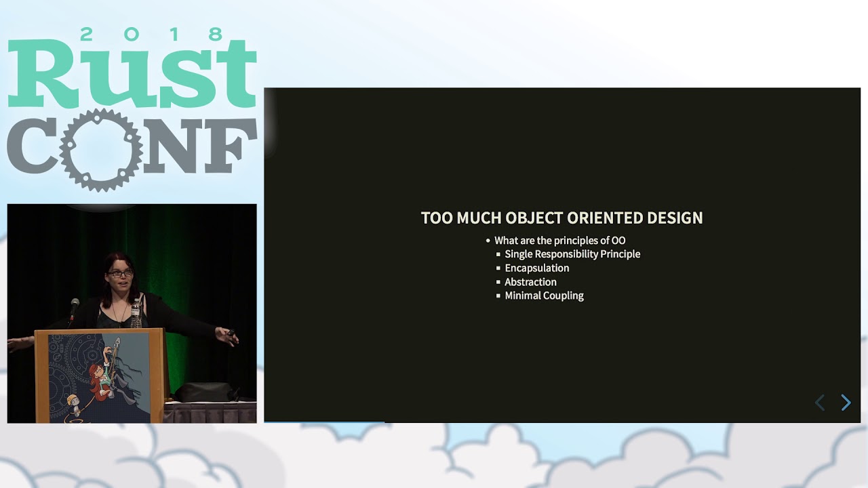The width and height of the screenshot is (868, 488).
Task: Click the 'Encapsulation' bullet
Action: point(537,268)
